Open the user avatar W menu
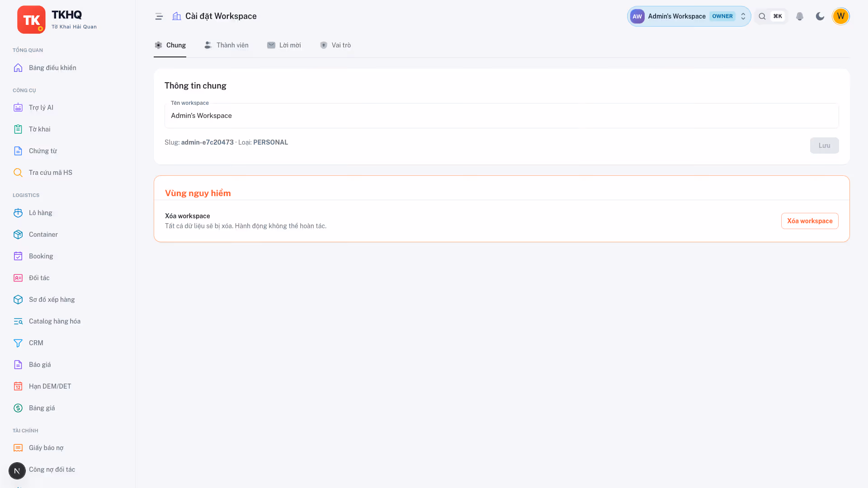Screen dimensions: 868x488 [x=841, y=16]
